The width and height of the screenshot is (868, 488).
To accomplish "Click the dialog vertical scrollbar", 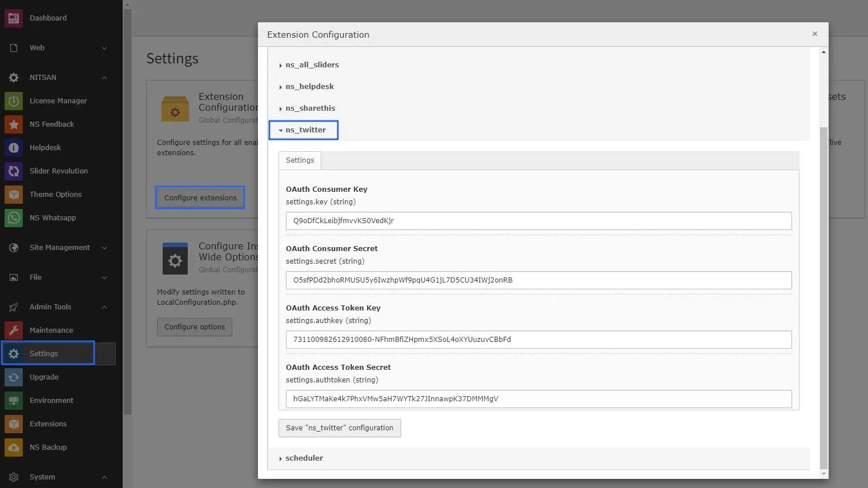I will click(x=823, y=297).
